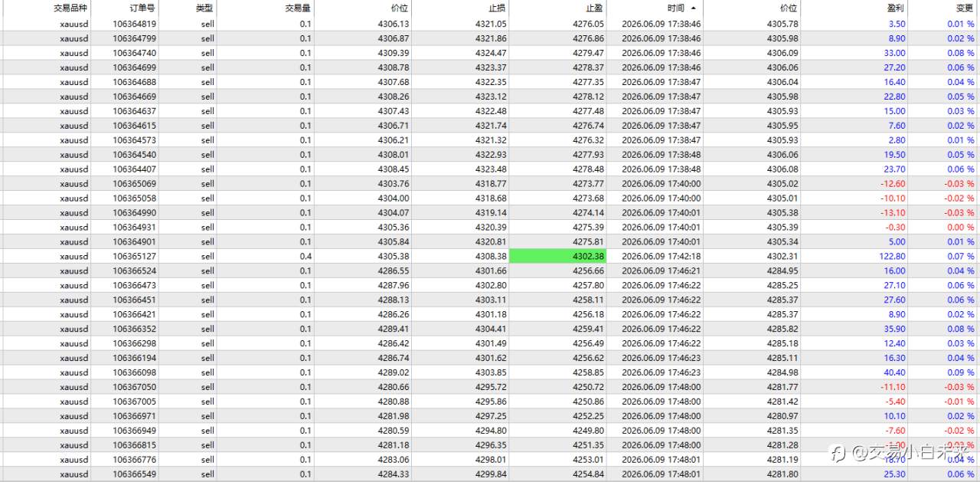980x482 pixels.
Task: Click the profit value 35.90
Action: [x=895, y=330]
